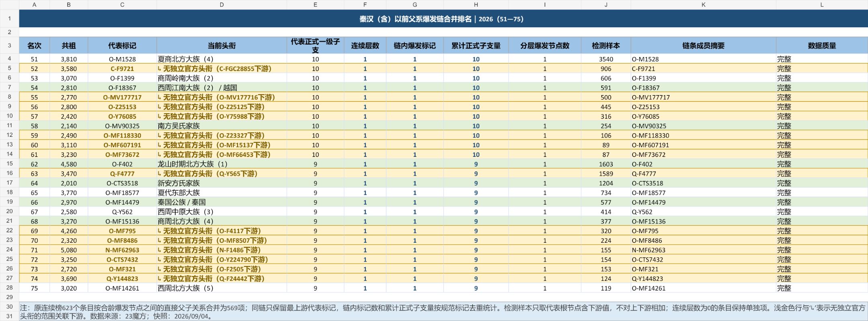This screenshot has height=321, width=868.
Task: Click cell 龙山时期北方大族（1）
Action: (221, 164)
